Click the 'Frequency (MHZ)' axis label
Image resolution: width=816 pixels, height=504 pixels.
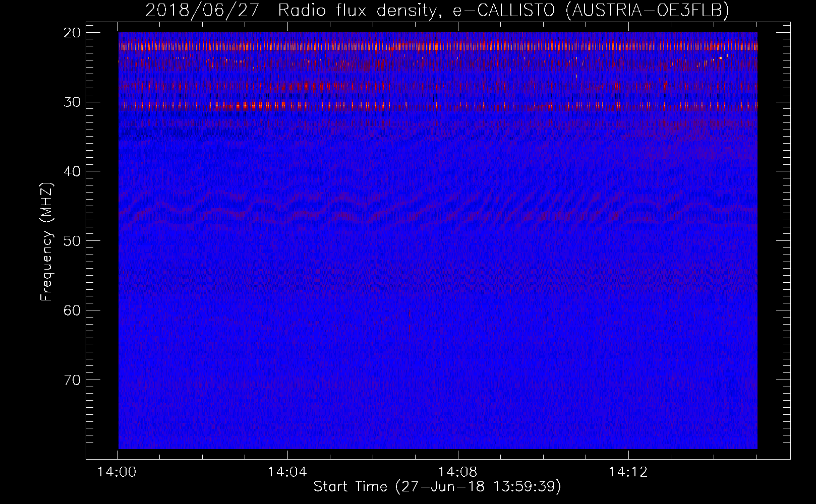click(46, 242)
